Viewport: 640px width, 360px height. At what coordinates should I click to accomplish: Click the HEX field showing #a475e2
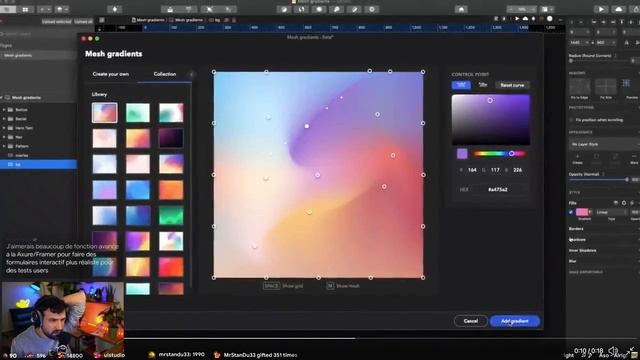[x=498, y=189]
